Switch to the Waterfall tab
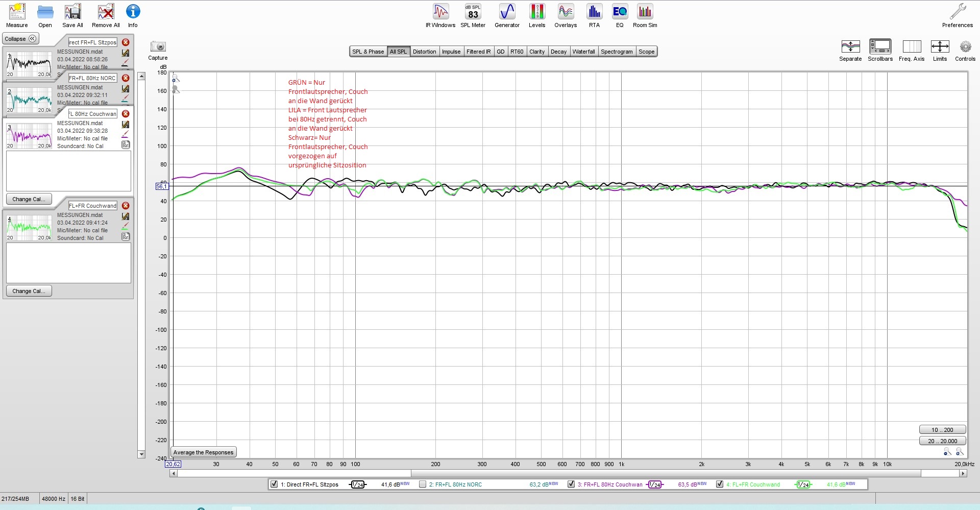This screenshot has height=510, width=980. pos(583,52)
